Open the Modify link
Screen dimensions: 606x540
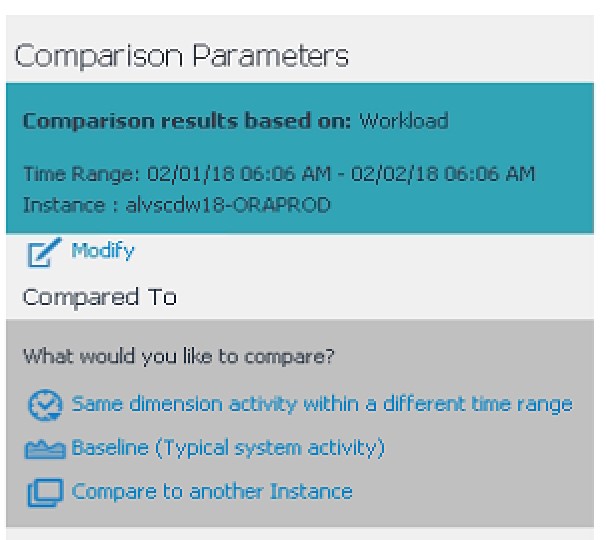102,252
